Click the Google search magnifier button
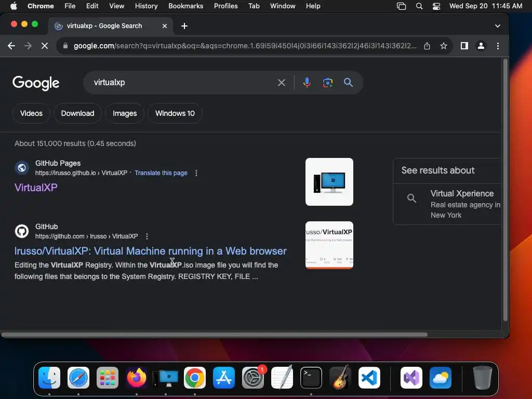 pos(348,83)
